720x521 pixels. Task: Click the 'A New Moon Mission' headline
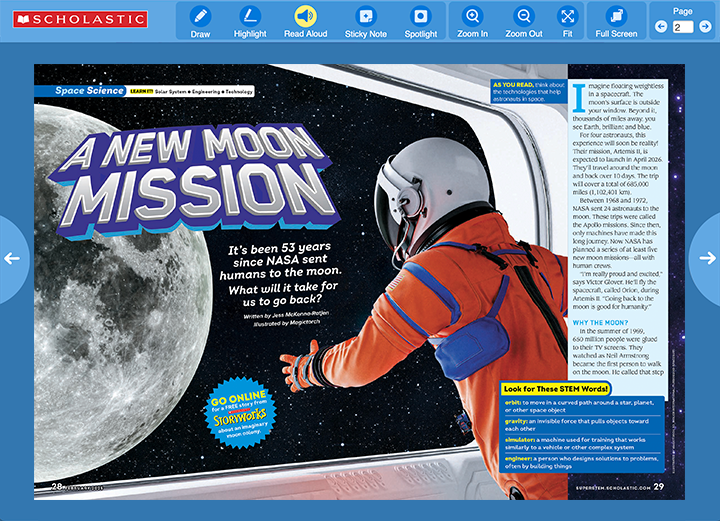(195, 181)
